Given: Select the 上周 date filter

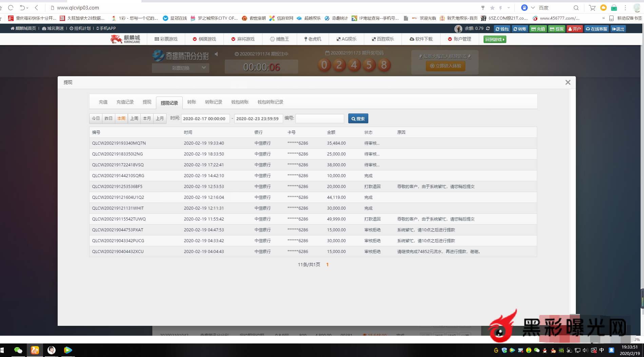Looking at the screenshot, I should (x=134, y=119).
